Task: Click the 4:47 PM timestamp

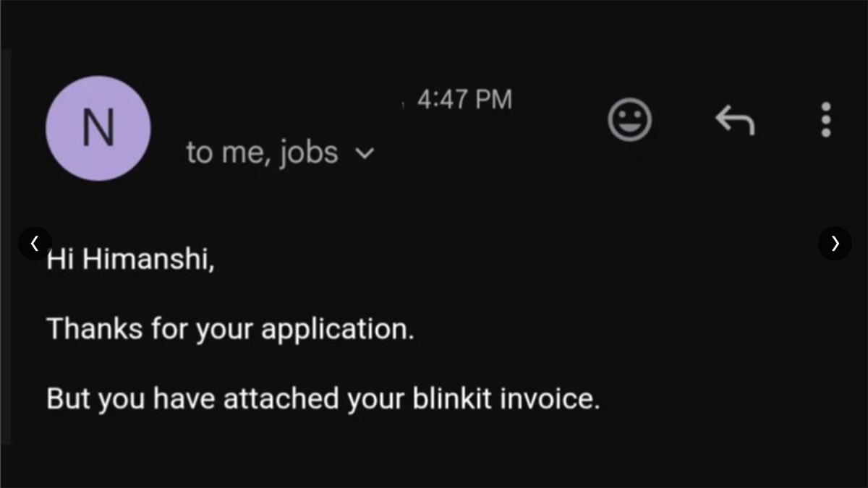Action: tap(464, 100)
